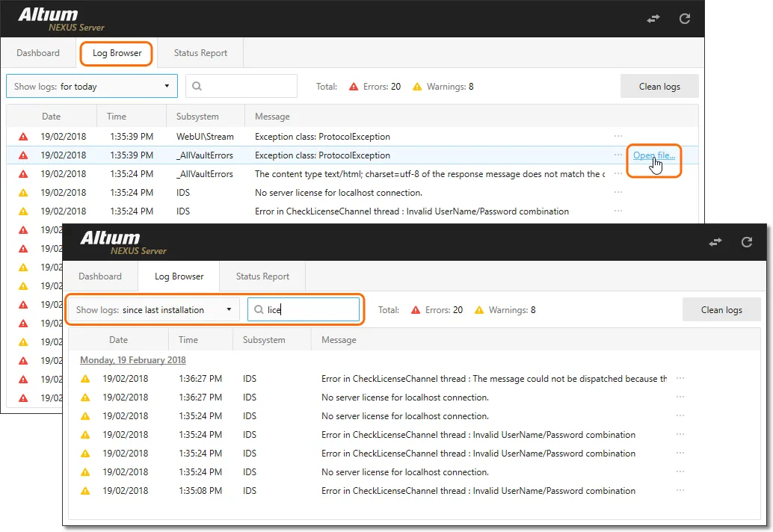773x532 pixels.
Task: Click red Errors: 20 indicator in front window
Action: [437, 310]
